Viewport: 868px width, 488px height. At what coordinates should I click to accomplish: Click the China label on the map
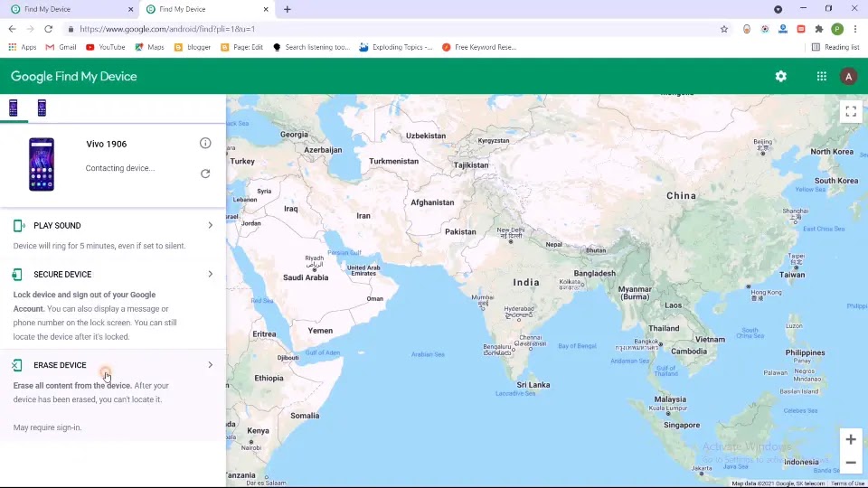click(681, 195)
